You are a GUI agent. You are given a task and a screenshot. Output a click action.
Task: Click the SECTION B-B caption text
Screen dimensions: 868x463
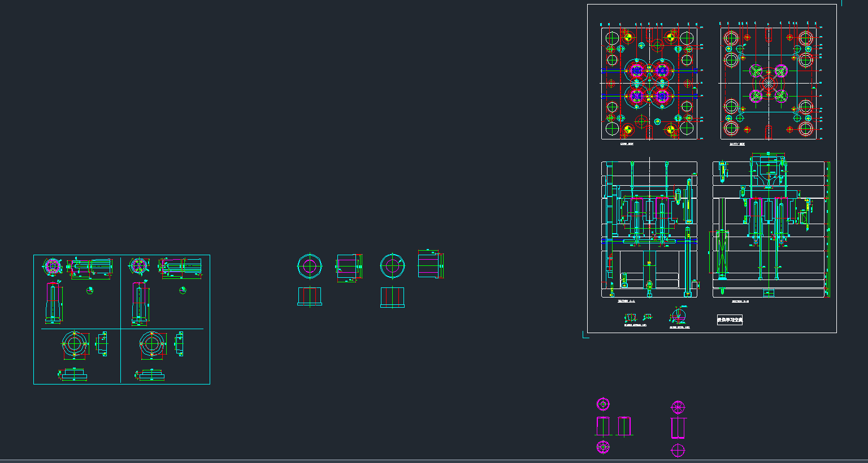739,302
